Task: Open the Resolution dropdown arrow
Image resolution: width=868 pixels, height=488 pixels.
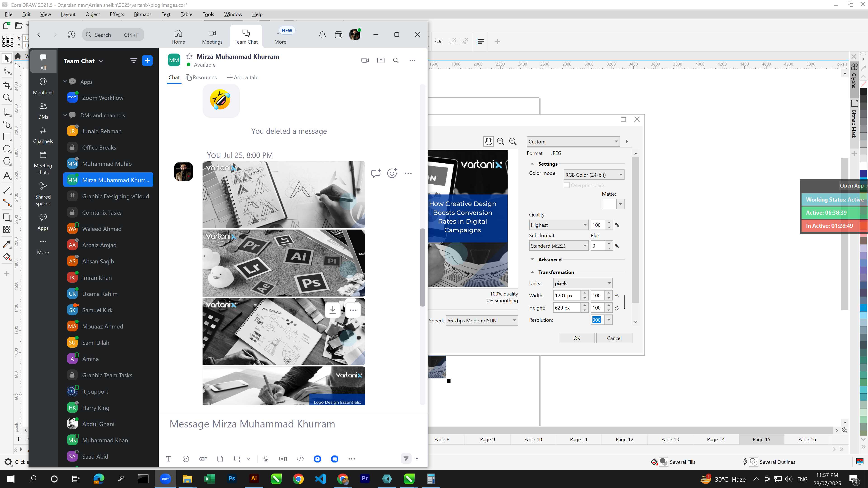Action: [x=609, y=320]
